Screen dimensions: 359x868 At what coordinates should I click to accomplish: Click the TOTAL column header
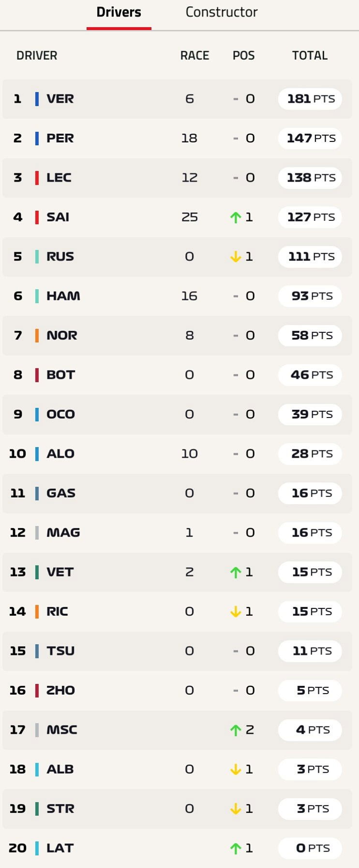coord(310,56)
